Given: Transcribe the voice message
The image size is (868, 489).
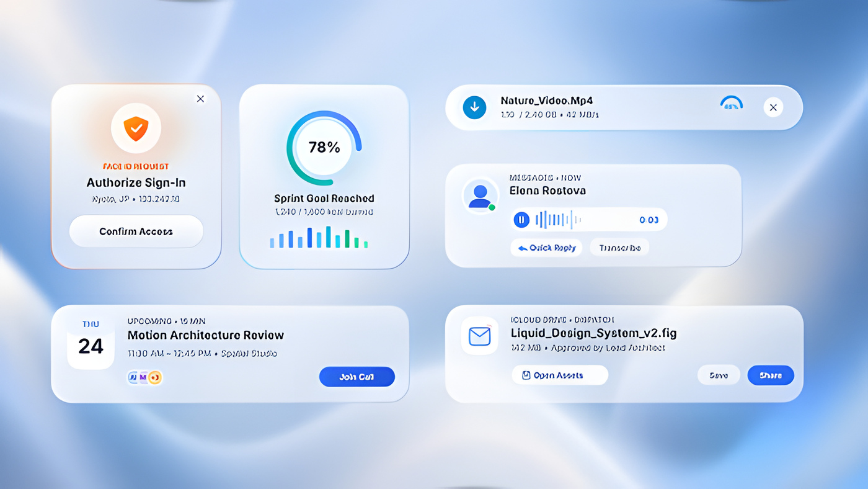Looking at the screenshot, I should [x=619, y=248].
